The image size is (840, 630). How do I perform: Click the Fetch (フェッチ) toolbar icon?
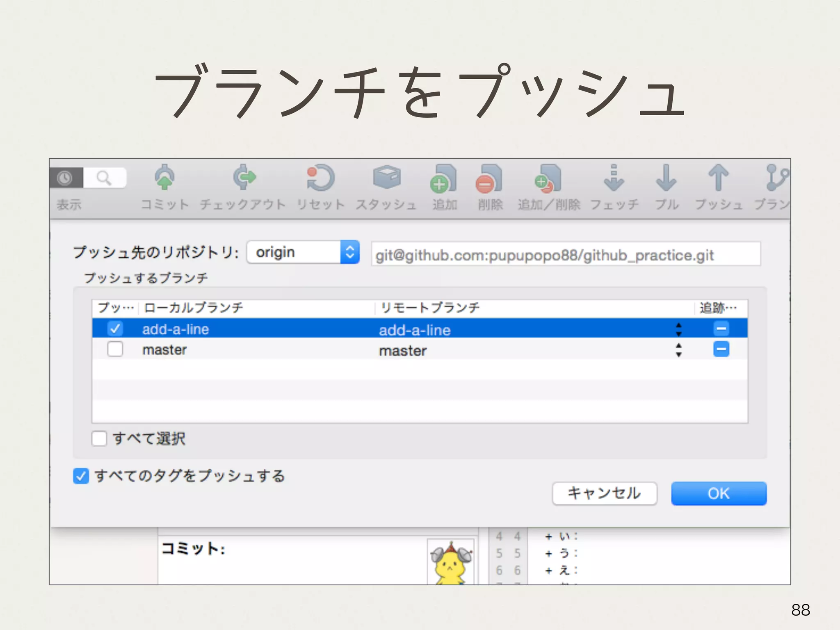coord(614,178)
